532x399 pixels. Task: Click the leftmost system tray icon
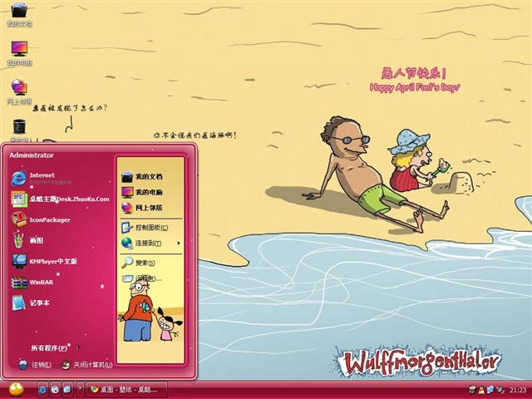[473, 390]
